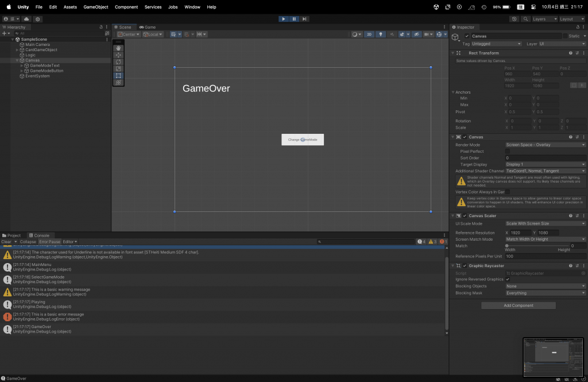The width and height of the screenshot is (588, 382).
Task: Switch to the Project tab
Action: point(11,236)
